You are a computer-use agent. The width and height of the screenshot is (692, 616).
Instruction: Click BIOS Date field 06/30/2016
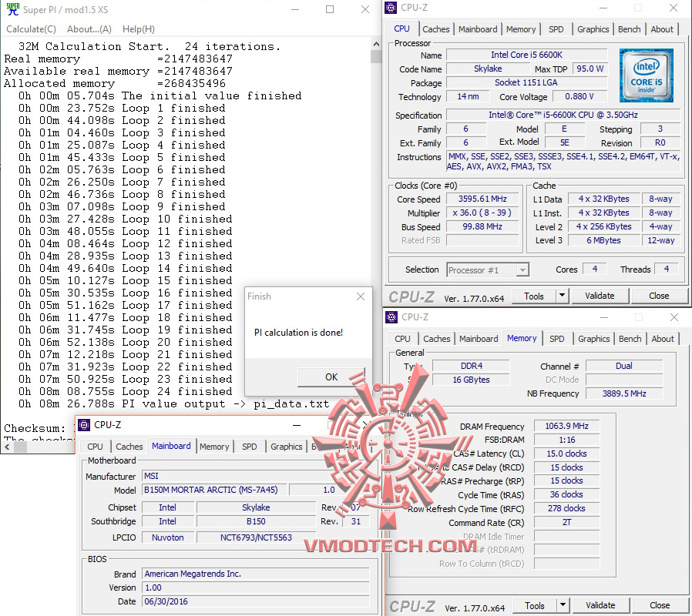click(256, 601)
